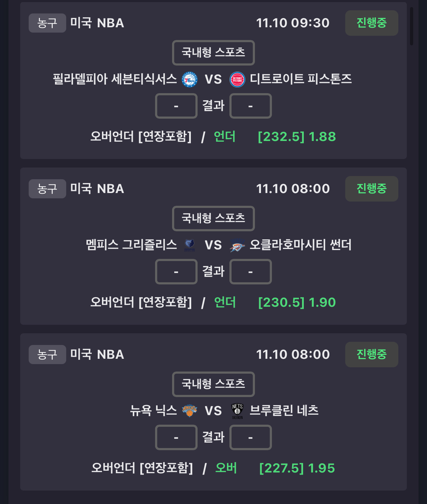427x504 pixels.
Task: Click the Detroit Pistons team logo
Action: point(237,79)
